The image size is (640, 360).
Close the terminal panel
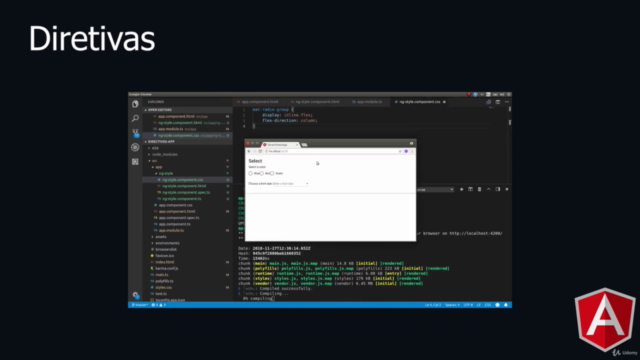click(x=507, y=189)
